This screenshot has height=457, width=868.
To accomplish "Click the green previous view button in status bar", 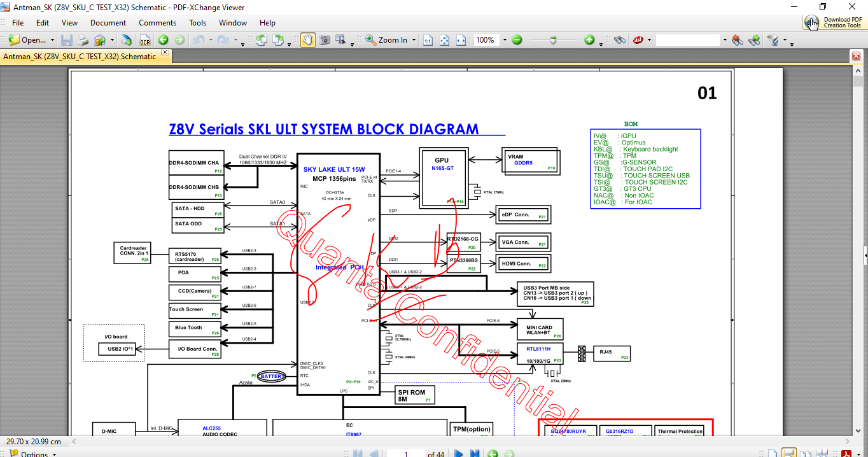I will tap(492, 454).
